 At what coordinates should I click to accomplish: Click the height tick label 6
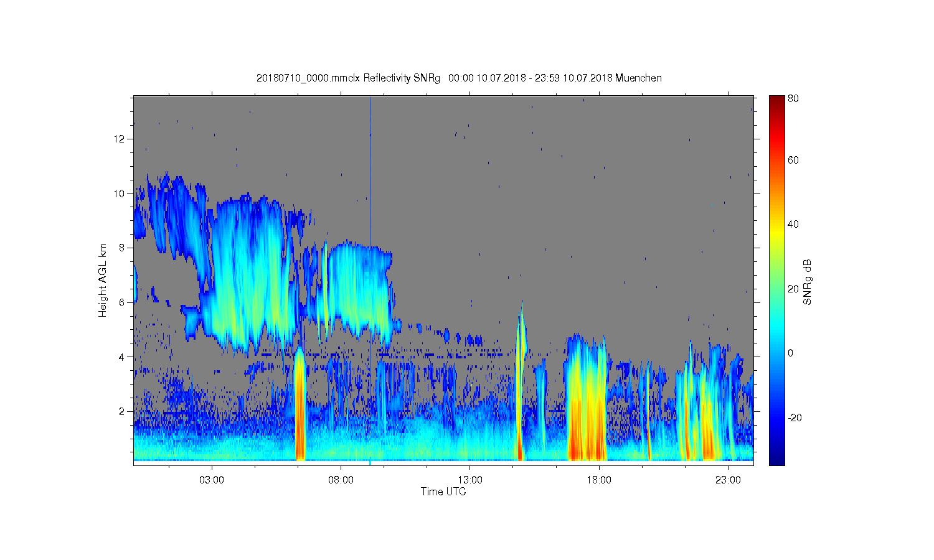tap(123, 302)
